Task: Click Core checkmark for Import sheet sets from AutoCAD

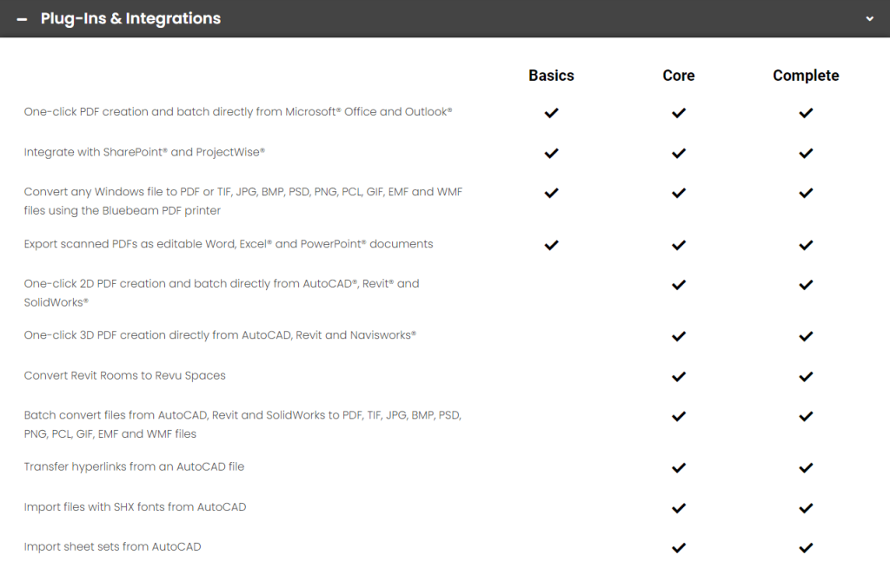Action: point(678,548)
